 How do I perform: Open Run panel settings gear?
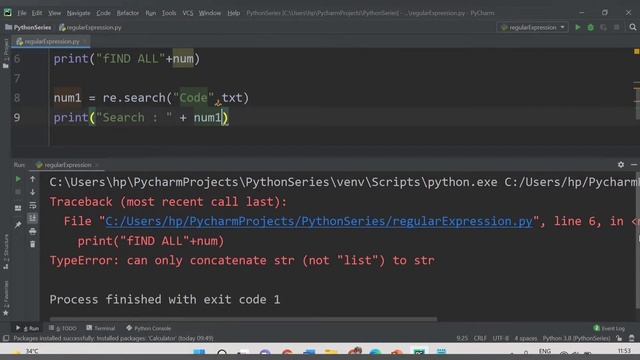pos(621,164)
